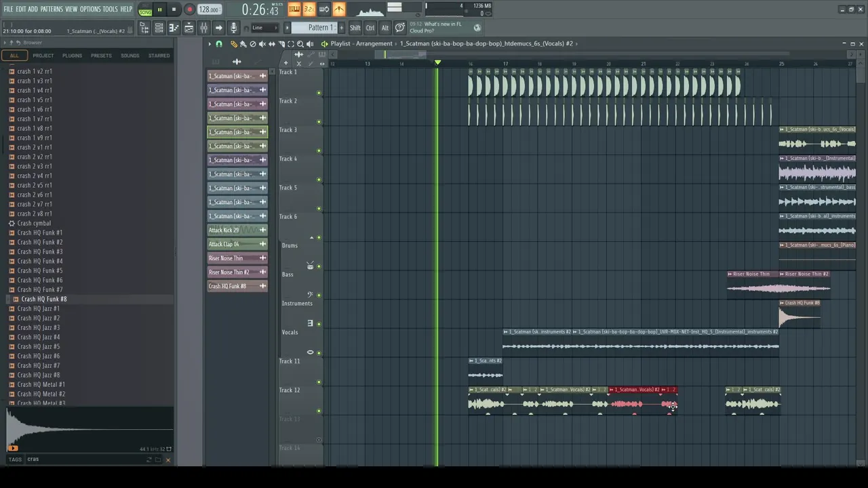Add new pattern with plus button
Viewport: 868px width, 488px height.
pos(341,28)
